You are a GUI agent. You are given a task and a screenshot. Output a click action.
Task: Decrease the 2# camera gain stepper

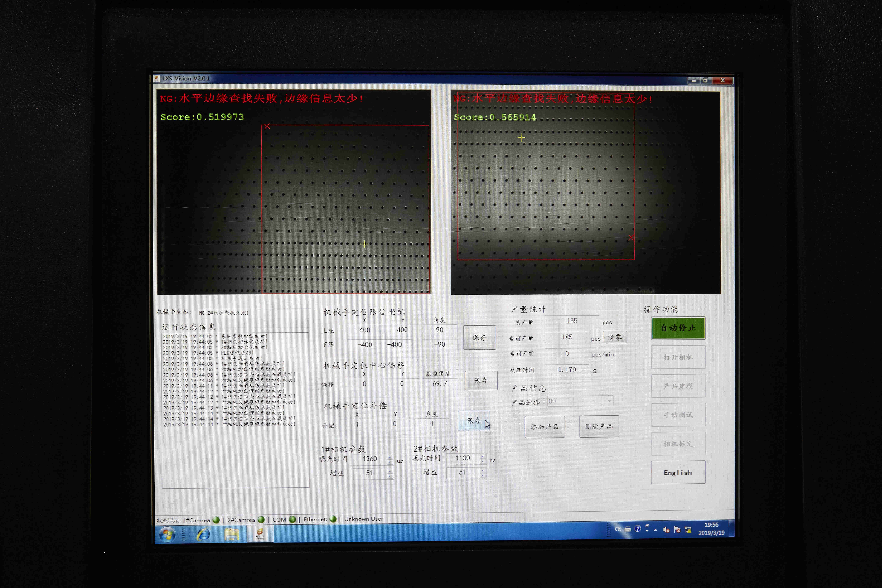(x=483, y=475)
